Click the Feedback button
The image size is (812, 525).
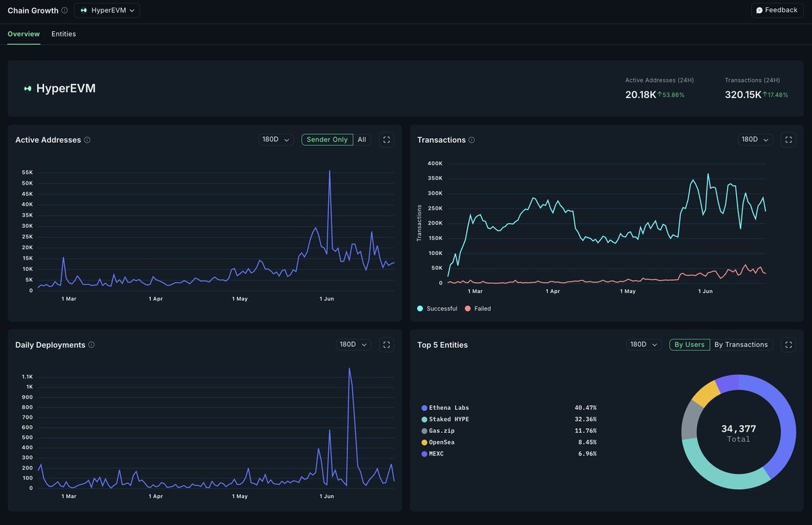pos(777,10)
